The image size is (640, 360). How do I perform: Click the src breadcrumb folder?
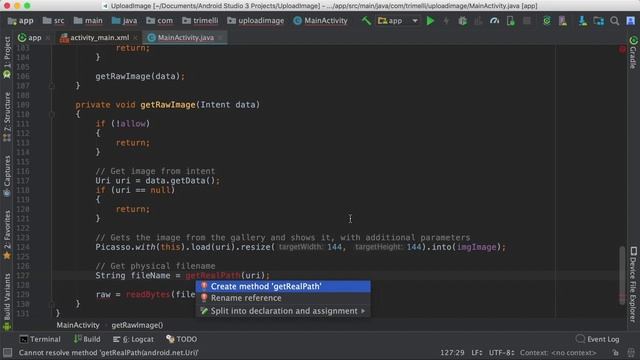pos(54,20)
